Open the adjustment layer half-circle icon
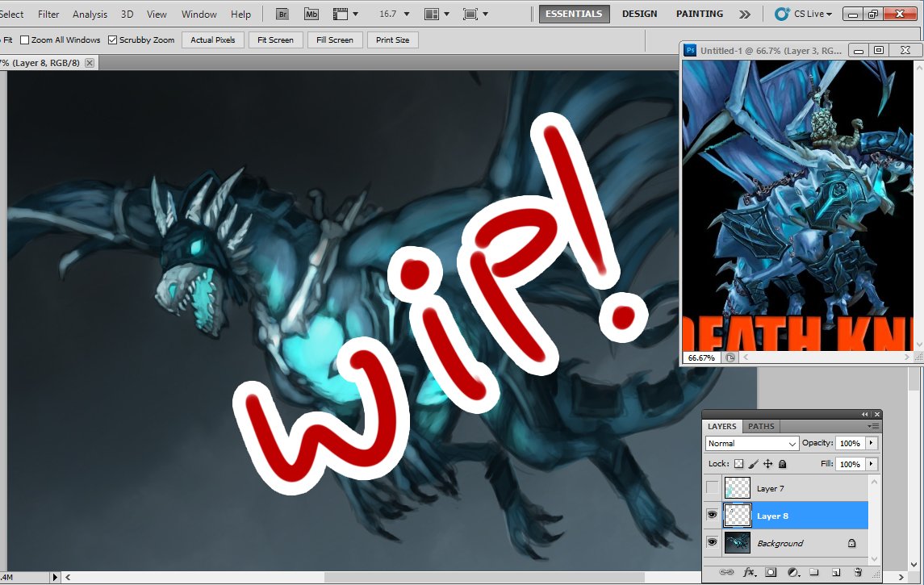Screen dimensions: 924x585 pos(793,572)
